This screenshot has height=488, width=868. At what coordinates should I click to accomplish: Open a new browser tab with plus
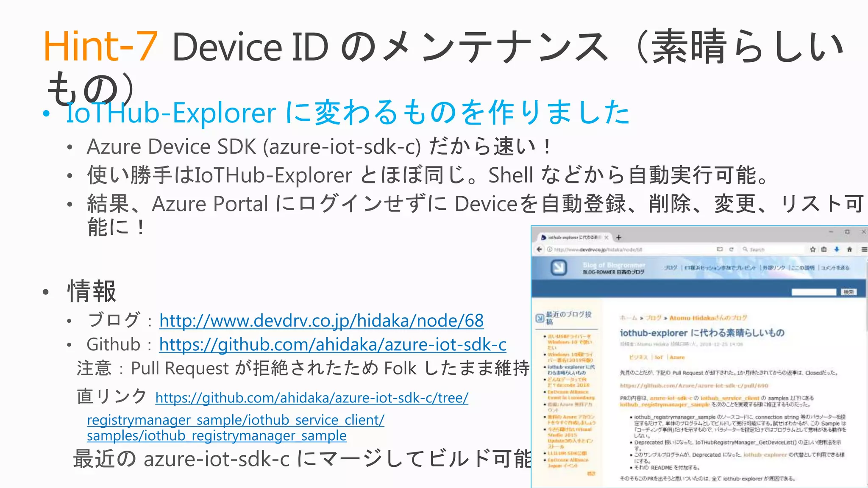coord(619,237)
